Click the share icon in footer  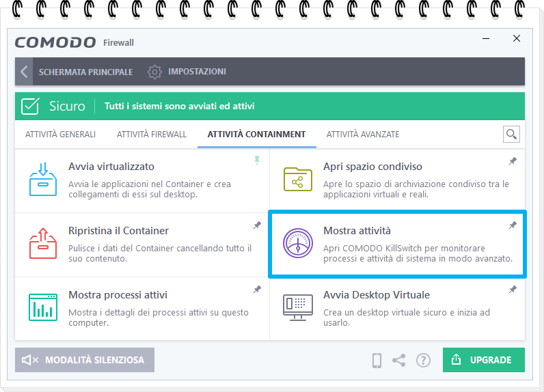coord(399,361)
